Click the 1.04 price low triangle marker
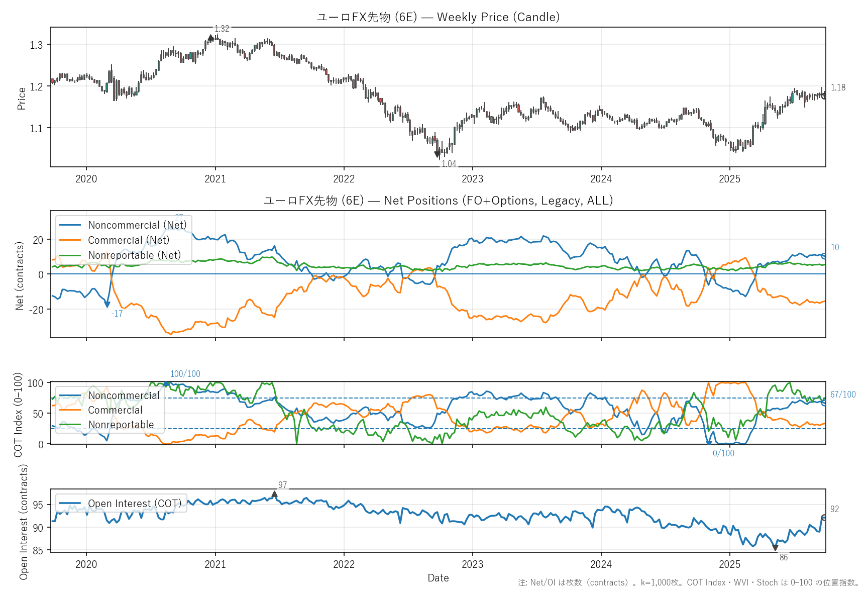Image resolution: width=868 pixels, height=593 pixels. 438,155
